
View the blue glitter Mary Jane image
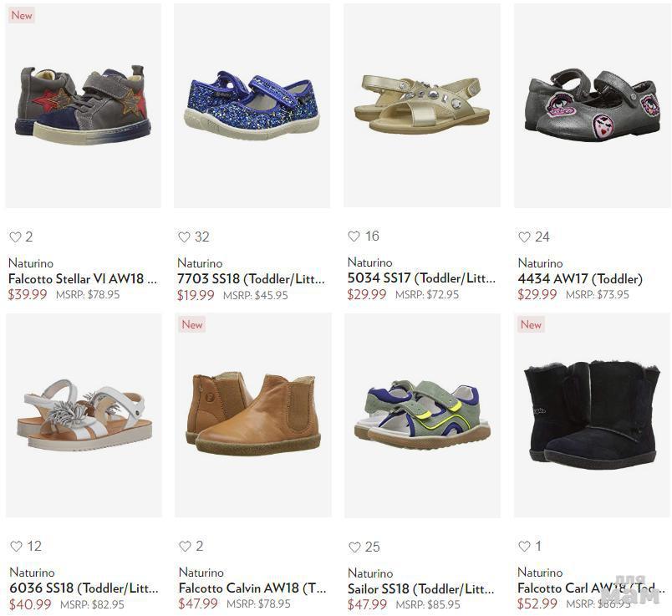pos(252,105)
